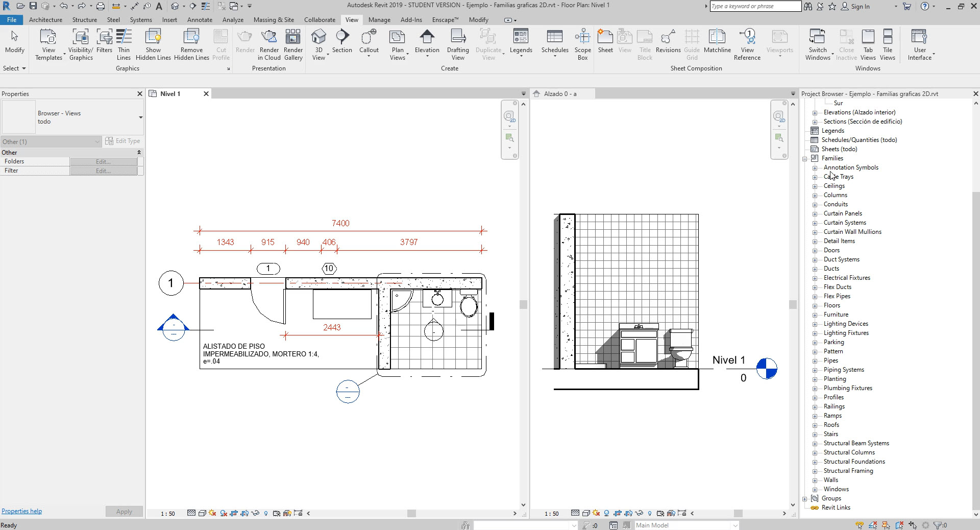
Task: Create a new Scope Box
Action: point(582,45)
